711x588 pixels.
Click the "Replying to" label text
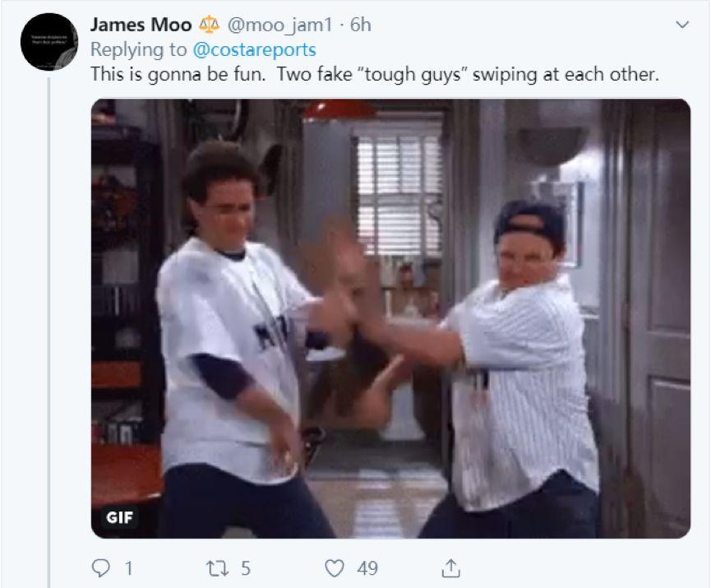138,49
